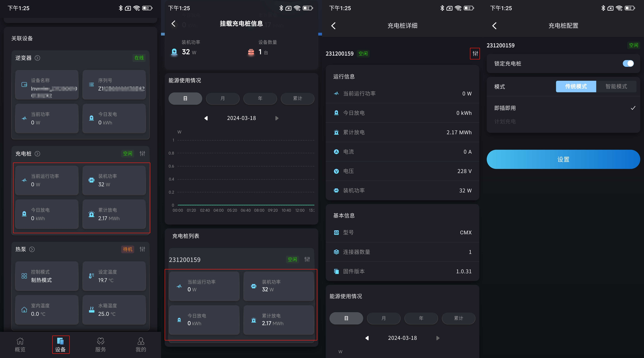This screenshot has height=358, width=644.
Task: Tap the 热泵 settings sliders icon
Action: coord(142,249)
